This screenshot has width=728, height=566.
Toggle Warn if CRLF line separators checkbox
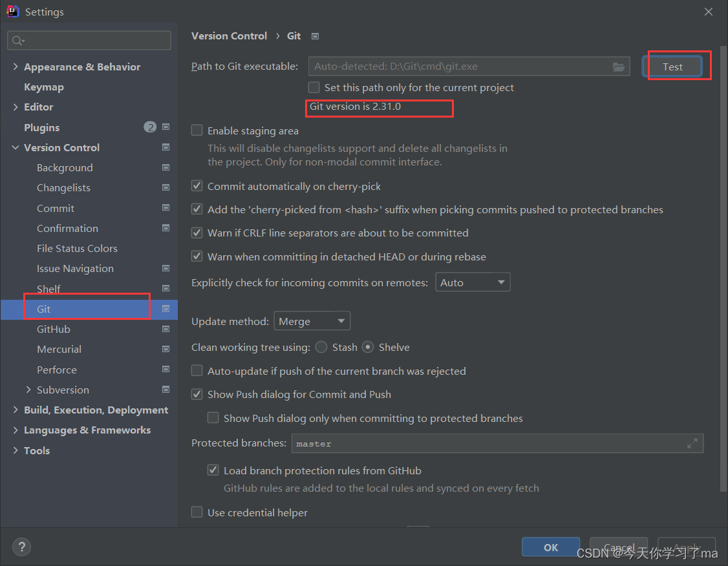click(197, 233)
